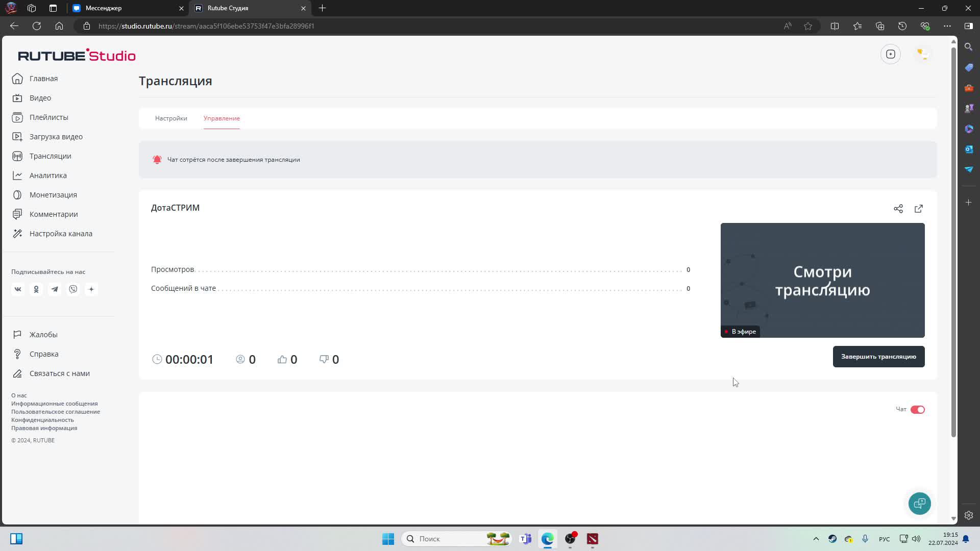The width and height of the screenshot is (980, 551).
Task: Open Аналитика in the sidebar
Action: [48, 176]
